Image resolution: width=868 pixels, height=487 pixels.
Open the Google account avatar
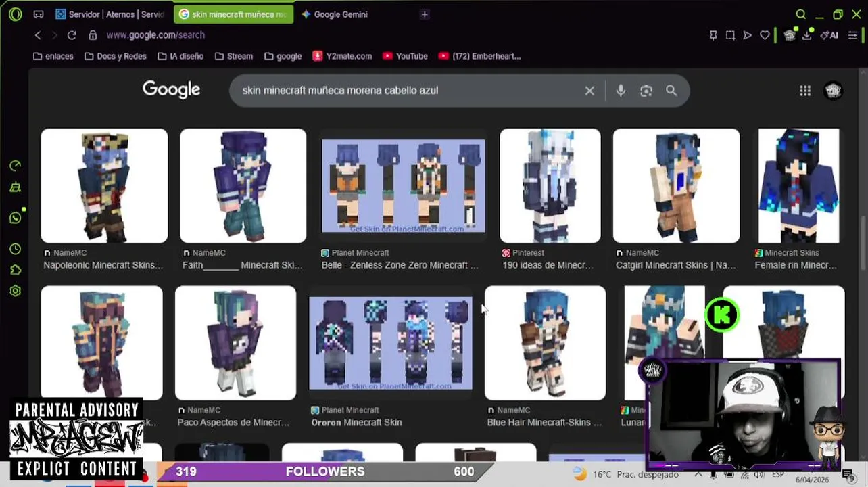coord(834,91)
